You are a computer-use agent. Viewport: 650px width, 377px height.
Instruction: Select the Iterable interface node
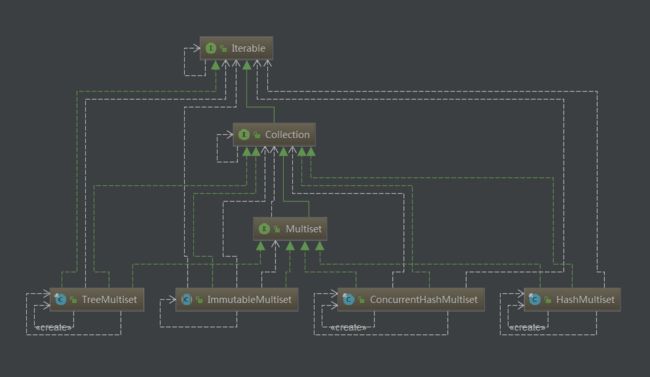[x=236, y=48]
